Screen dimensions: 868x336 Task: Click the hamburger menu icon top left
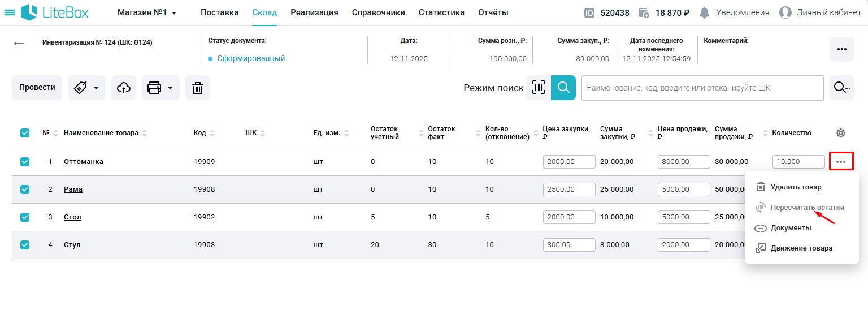(x=10, y=11)
